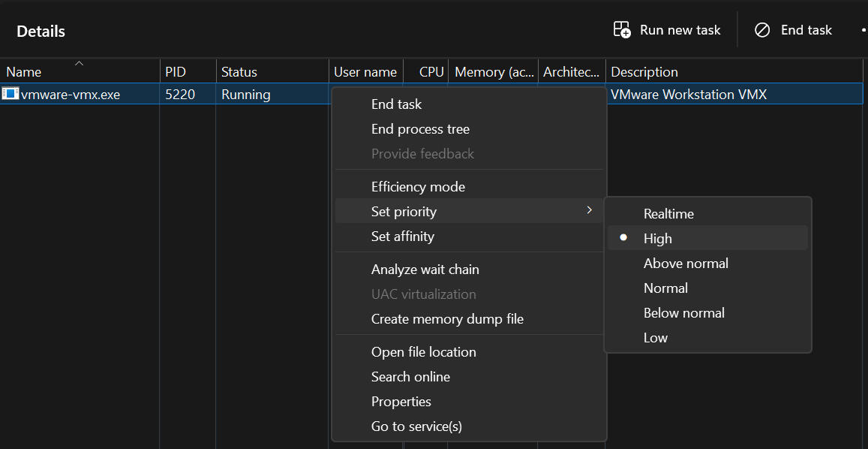Click the PID column header
This screenshot has width=868, height=449.
tap(176, 72)
